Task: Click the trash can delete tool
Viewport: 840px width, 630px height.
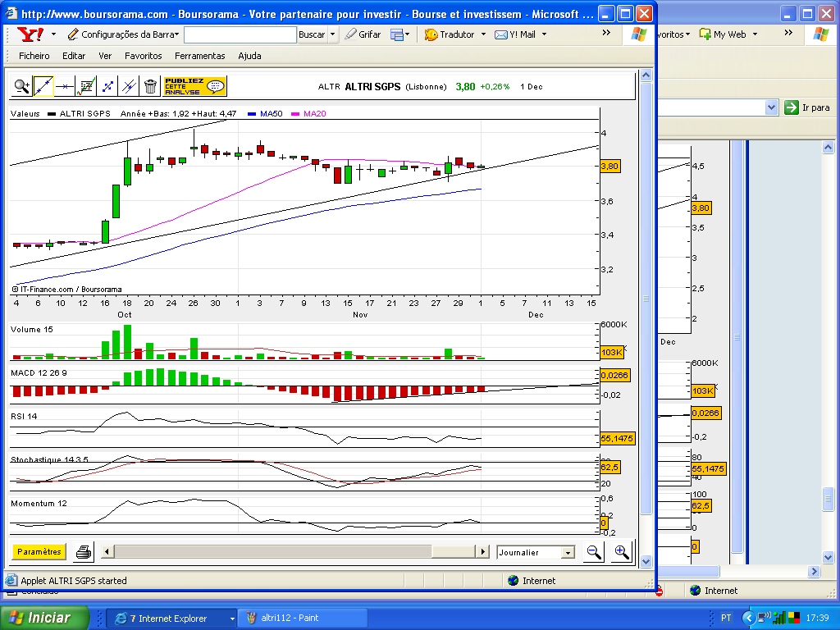Action: click(150, 86)
